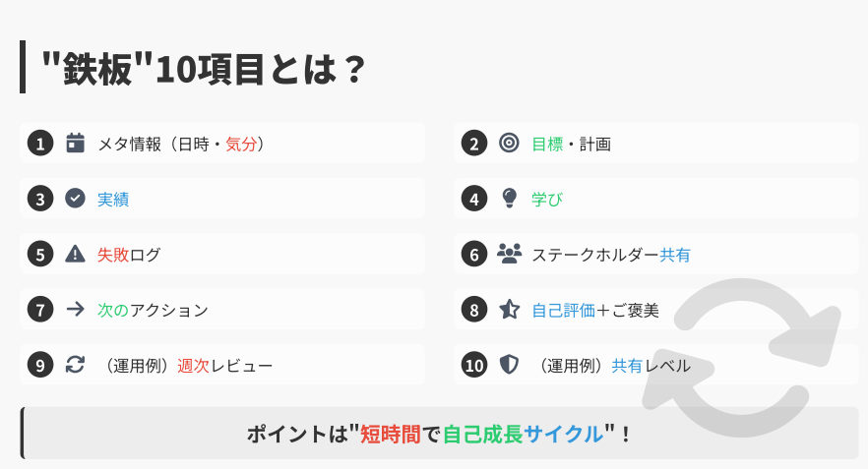868x469 pixels.
Task: Select the shield icon next to 共有レベル
Action: coord(509,365)
